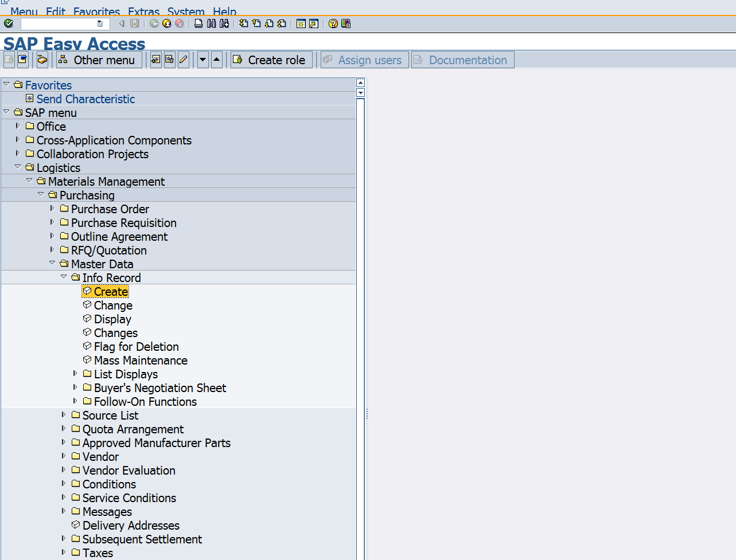Move favorite up with the up-arrow button
Image resolution: width=736 pixels, height=560 pixels.
pyautogui.click(x=217, y=60)
